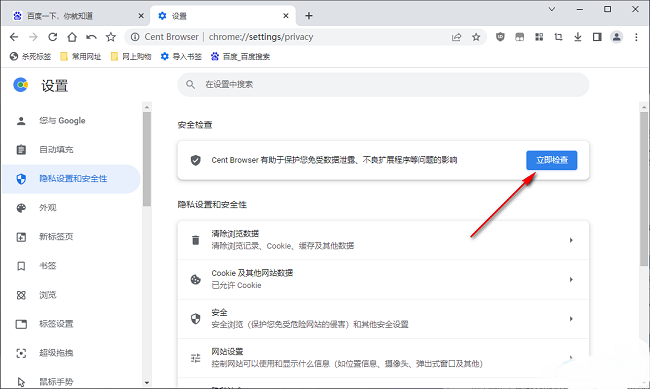Click the undo closed tab icon
The height and width of the screenshot is (389, 650).
(91, 37)
